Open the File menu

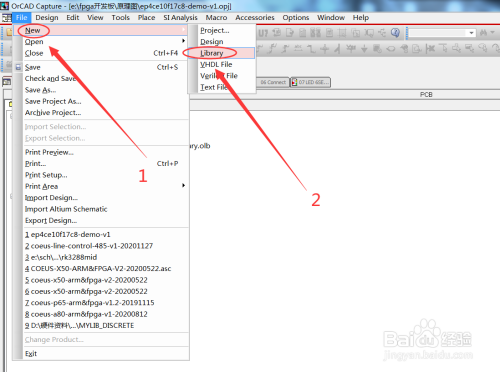(x=21, y=17)
